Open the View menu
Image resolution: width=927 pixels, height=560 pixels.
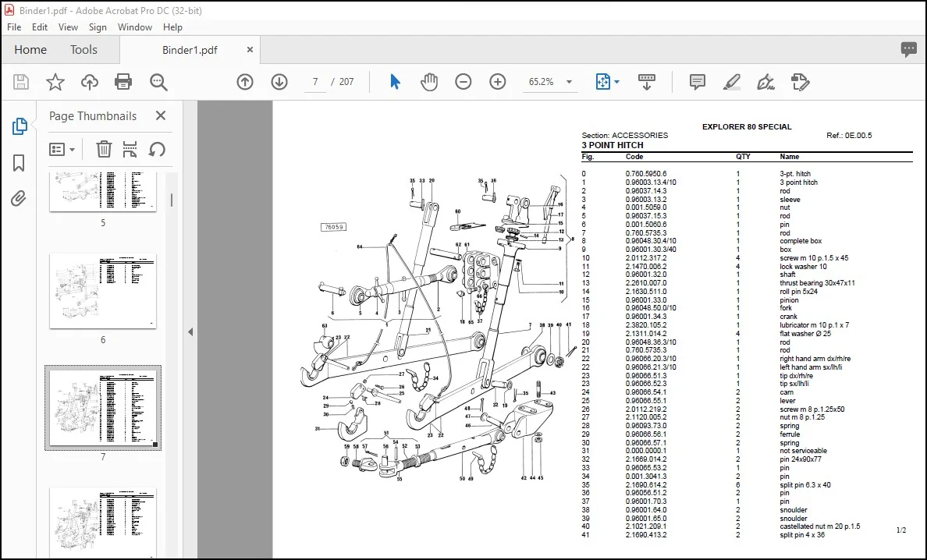tap(68, 27)
